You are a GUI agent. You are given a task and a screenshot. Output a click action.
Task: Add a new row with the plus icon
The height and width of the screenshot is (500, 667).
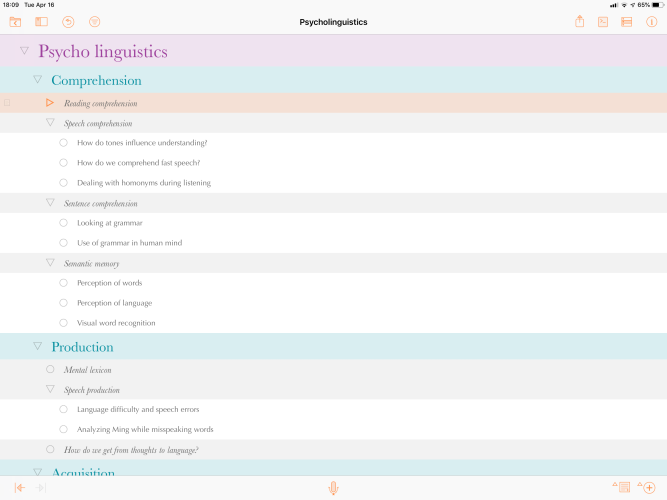pos(647,487)
